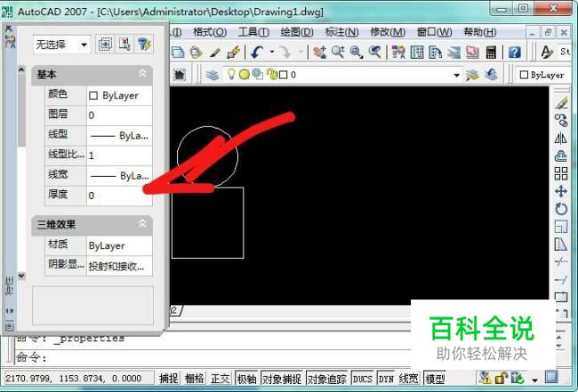Toggle 正交 ortho mode
The width and height of the screenshot is (578, 392).
(x=220, y=379)
